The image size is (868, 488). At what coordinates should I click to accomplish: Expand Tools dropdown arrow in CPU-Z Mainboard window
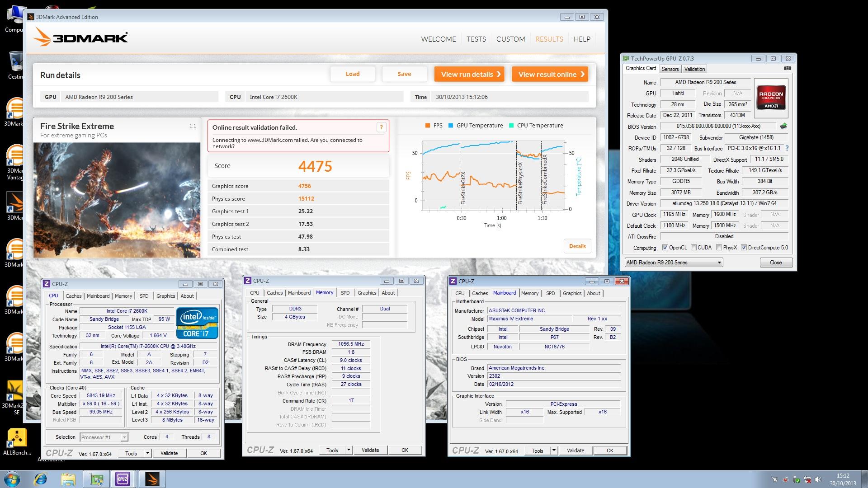(x=554, y=450)
